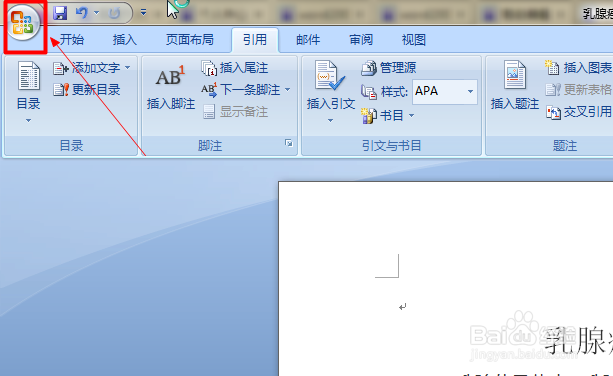Click 插入图表目录 button
This screenshot has width=613, height=376.
coord(578,68)
